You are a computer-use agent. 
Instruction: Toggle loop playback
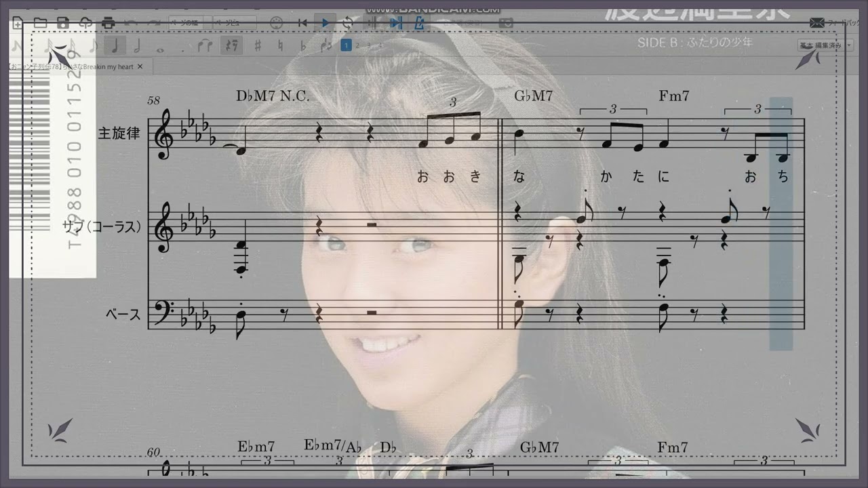click(x=348, y=23)
